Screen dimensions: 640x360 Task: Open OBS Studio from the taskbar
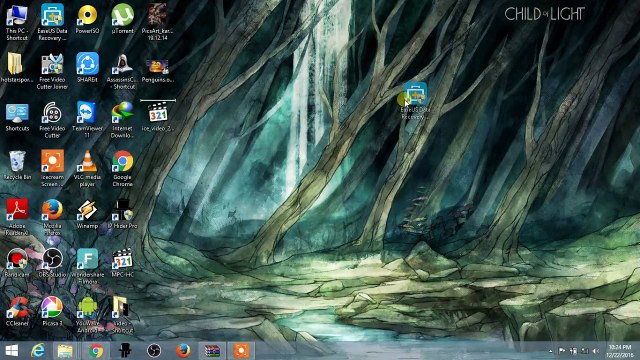point(154,351)
